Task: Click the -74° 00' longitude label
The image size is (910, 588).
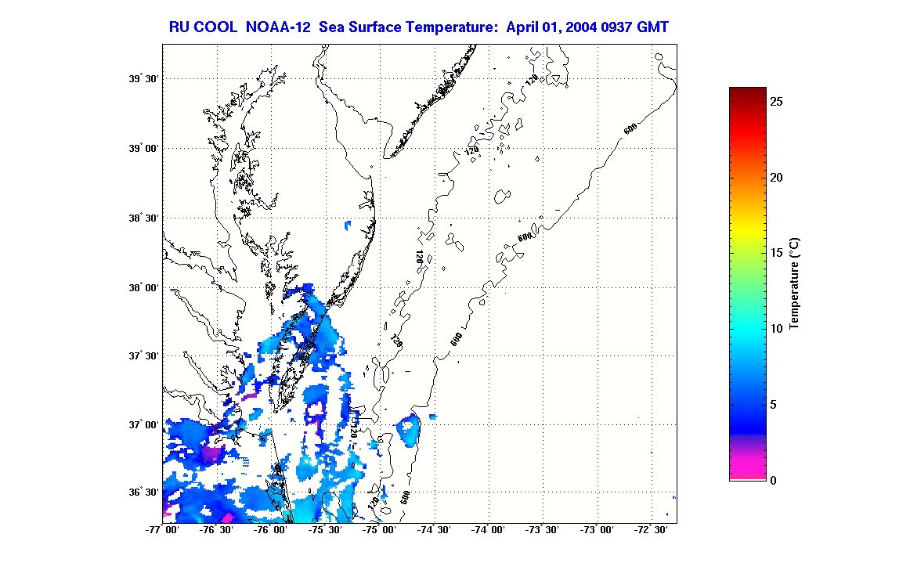Action: [x=487, y=530]
